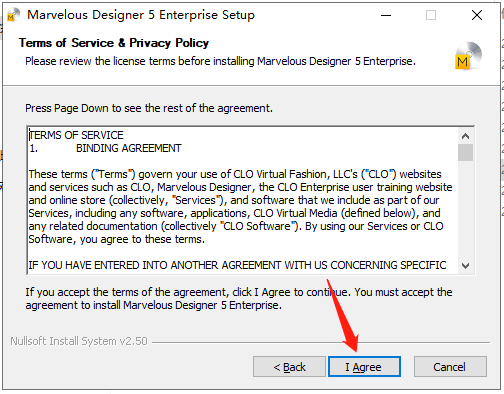Viewport: 504px width, 394px height.
Task: Click the 'Press Page Down' instruction text
Action: [149, 108]
